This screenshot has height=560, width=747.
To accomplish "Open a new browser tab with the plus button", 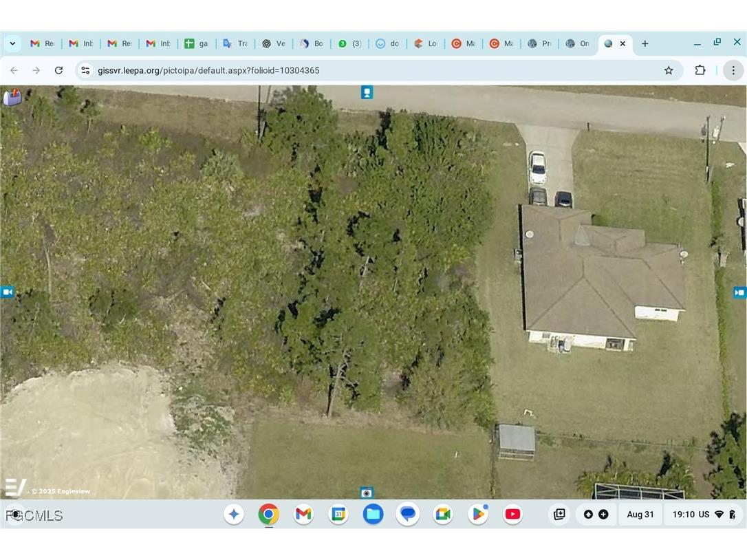I will click(645, 43).
